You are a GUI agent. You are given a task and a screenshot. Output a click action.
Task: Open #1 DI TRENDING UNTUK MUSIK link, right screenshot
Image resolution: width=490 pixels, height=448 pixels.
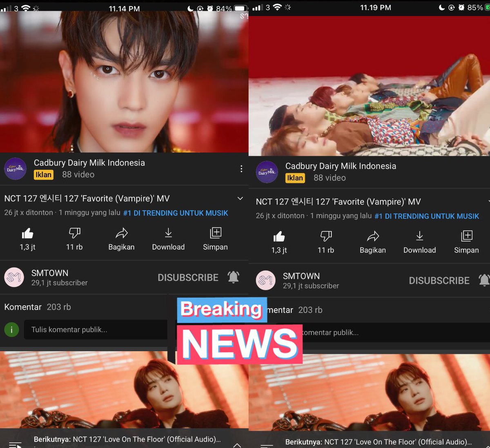coord(427,216)
